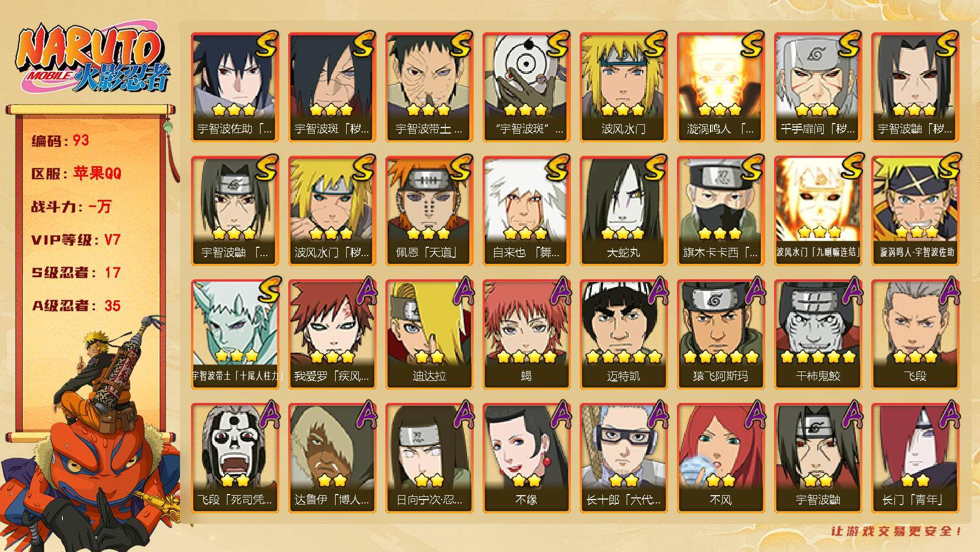Select the 蝎 character card
The width and height of the screenshot is (980, 552).
[x=526, y=335]
